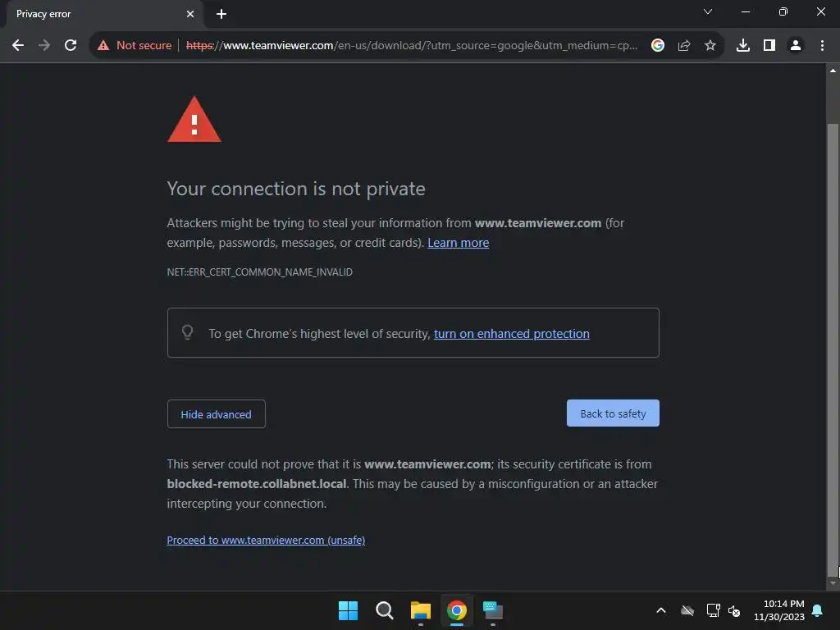840x630 pixels.
Task: Open the Not secure site info warning
Action: (x=135, y=46)
